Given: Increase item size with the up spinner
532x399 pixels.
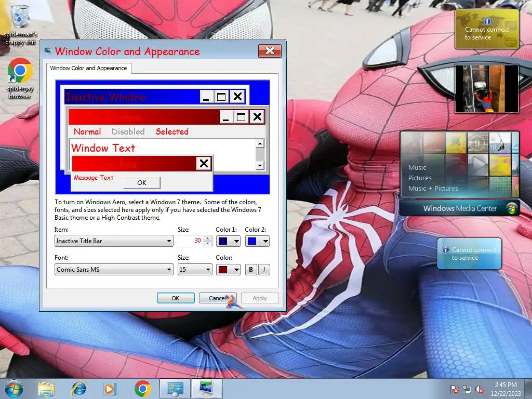Looking at the screenshot, I should click(x=208, y=238).
